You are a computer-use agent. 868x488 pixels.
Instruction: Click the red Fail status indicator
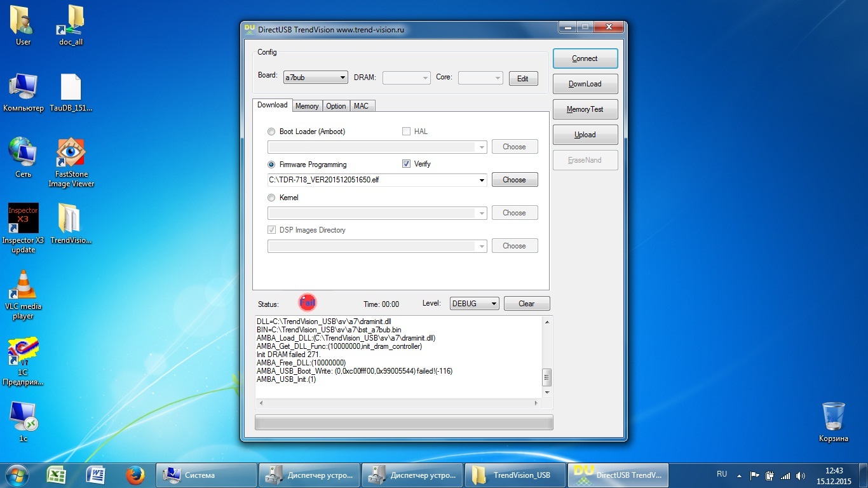click(x=308, y=303)
